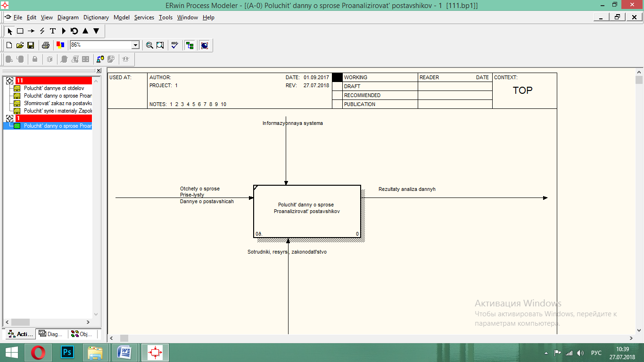
Task: Collapse the model 11 tree node
Action: coord(9,81)
